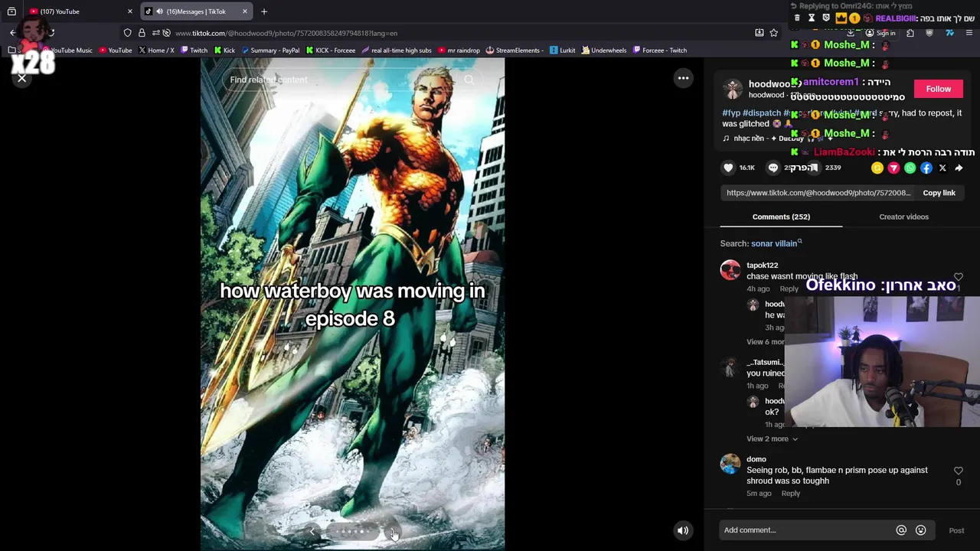Open mr raindrop bookmark
The width and height of the screenshot is (980, 551).
click(459, 51)
